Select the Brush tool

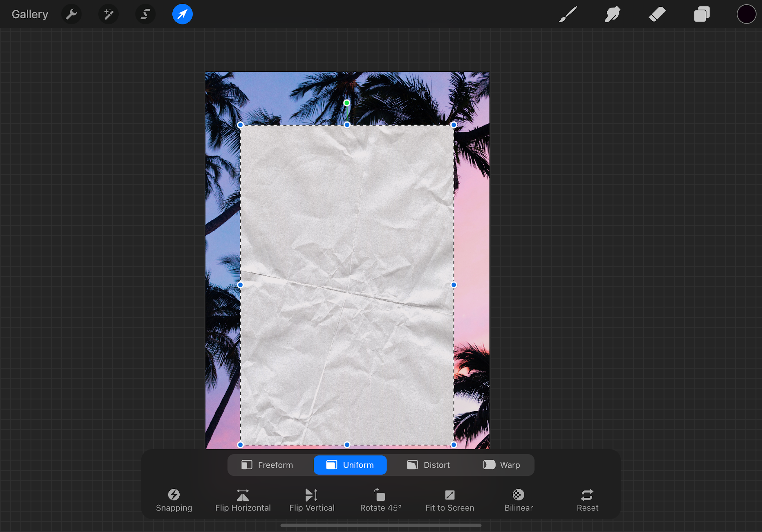568,14
